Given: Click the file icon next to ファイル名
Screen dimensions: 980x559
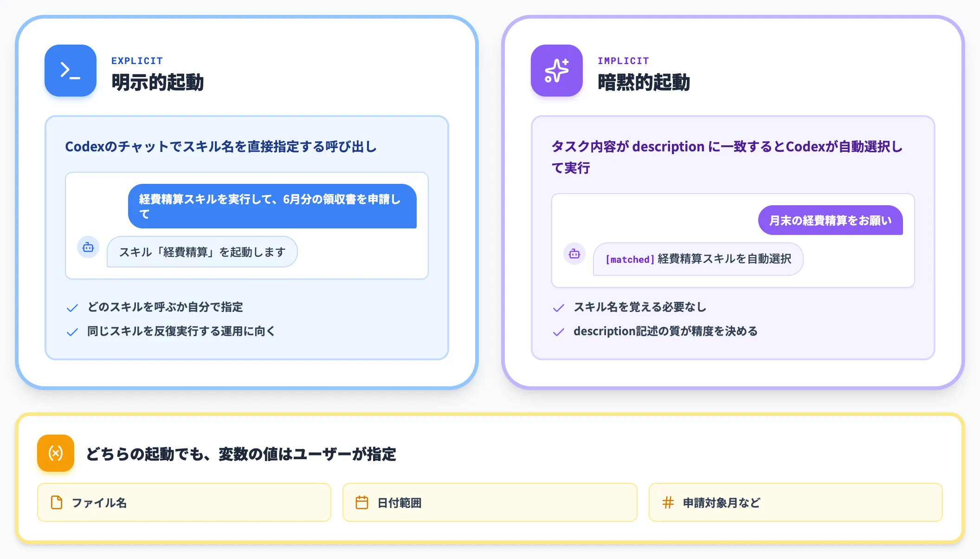Looking at the screenshot, I should [x=57, y=502].
